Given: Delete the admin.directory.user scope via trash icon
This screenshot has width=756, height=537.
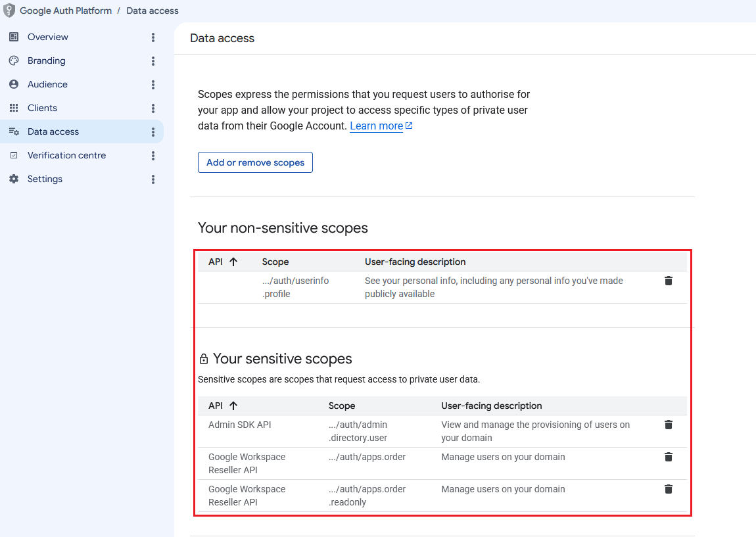Looking at the screenshot, I should click(x=669, y=425).
